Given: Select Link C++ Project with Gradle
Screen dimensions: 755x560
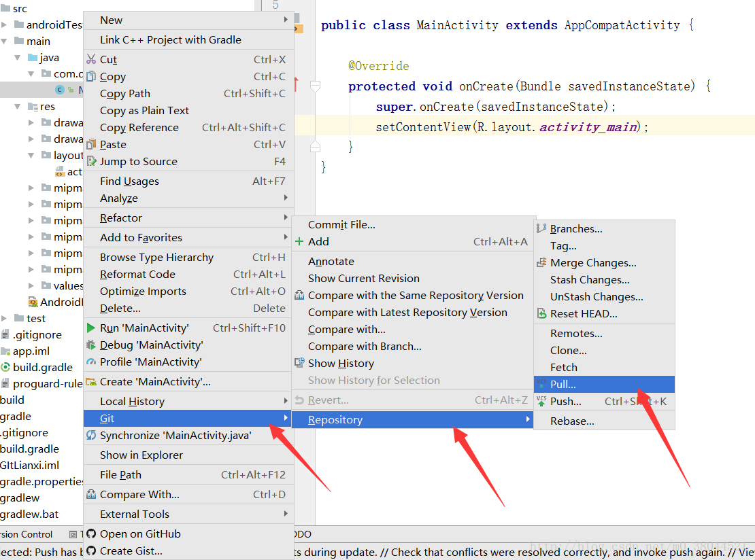Looking at the screenshot, I should coord(188,40).
